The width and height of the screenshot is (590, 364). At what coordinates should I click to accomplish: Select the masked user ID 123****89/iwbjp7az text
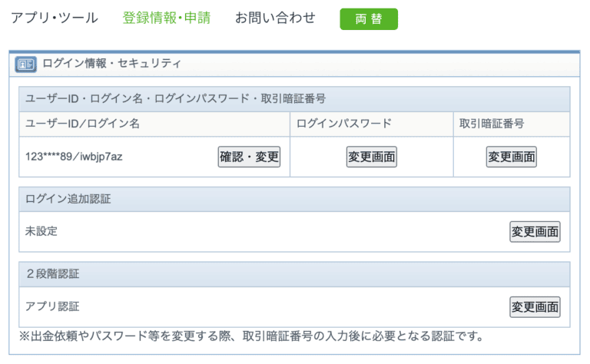pos(74,157)
